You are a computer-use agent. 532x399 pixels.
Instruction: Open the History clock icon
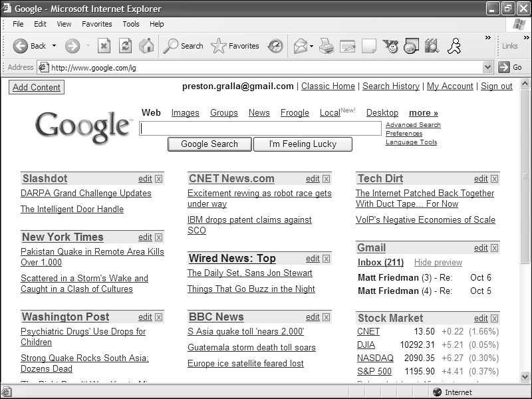[x=275, y=46]
